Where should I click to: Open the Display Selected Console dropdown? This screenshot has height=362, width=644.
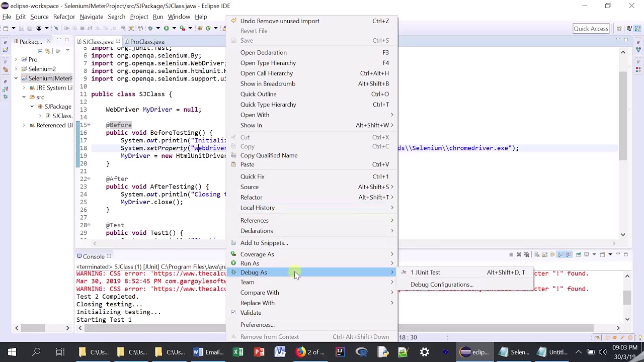coord(594,254)
